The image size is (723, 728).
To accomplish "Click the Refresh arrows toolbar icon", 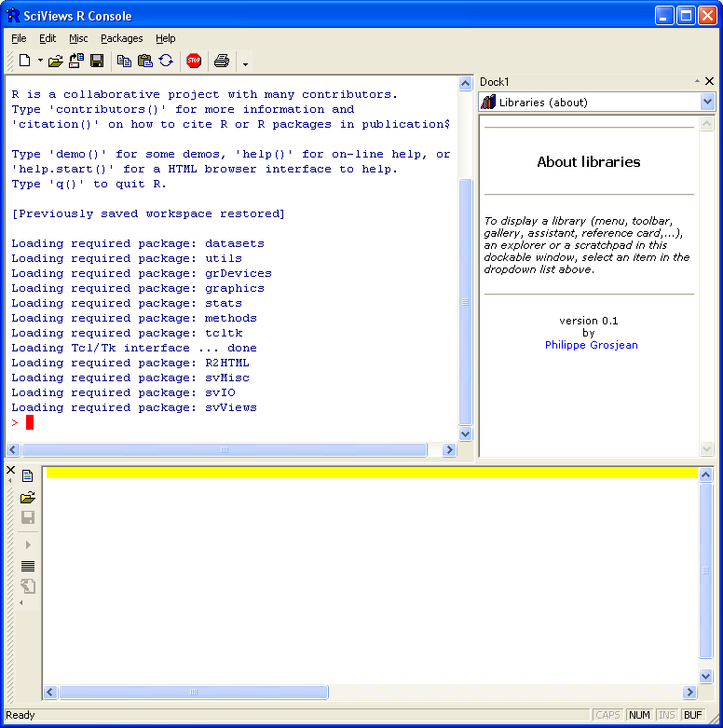I will pyautogui.click(x=166, y=61).
